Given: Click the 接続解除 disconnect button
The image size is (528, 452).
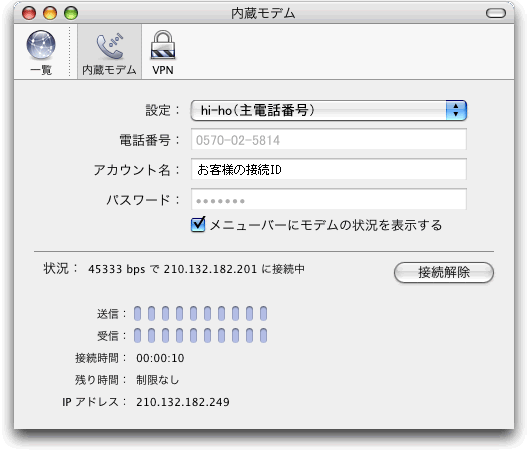Looking at the screenshot, I should (444, 272).
